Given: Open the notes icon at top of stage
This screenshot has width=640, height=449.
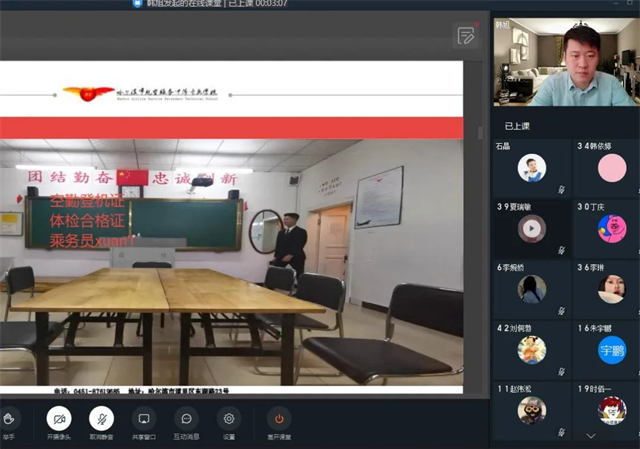Looking at the screenshot, I should 466,36.
